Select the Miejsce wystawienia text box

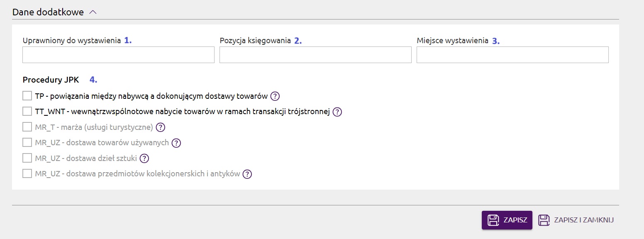(x=512, y=55)
